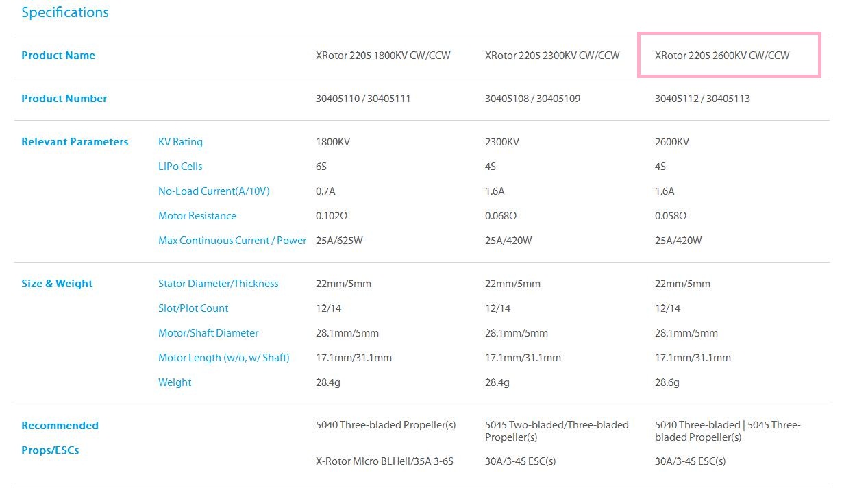The height and width of the screenshot is (488, 868).
Task: Click Motor Length (w/o, w/ Shaft) label
Action: point(224,358)
